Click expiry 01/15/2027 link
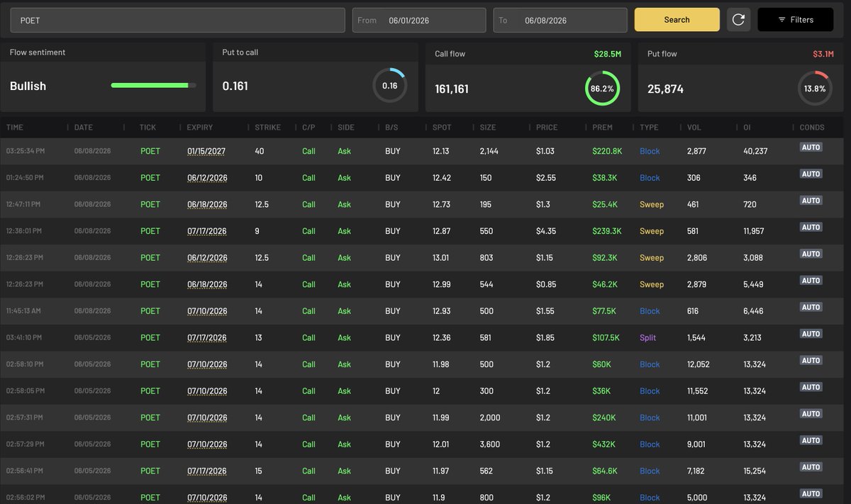Viewport: 851px width, 504px height. click(207, 152)
